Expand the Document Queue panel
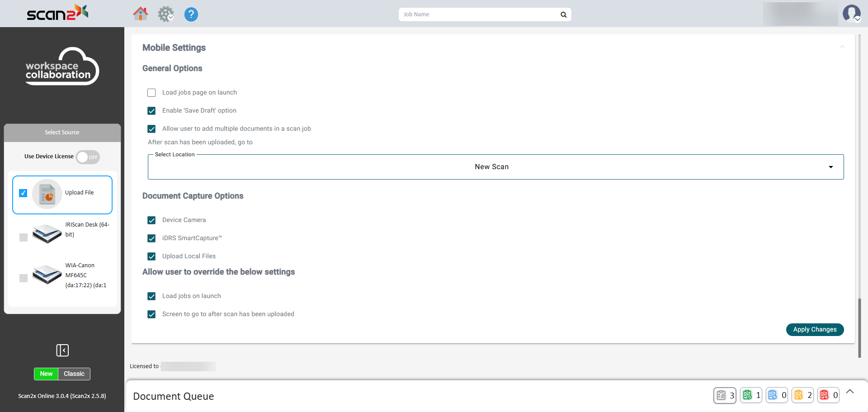 tap(850, 392)
